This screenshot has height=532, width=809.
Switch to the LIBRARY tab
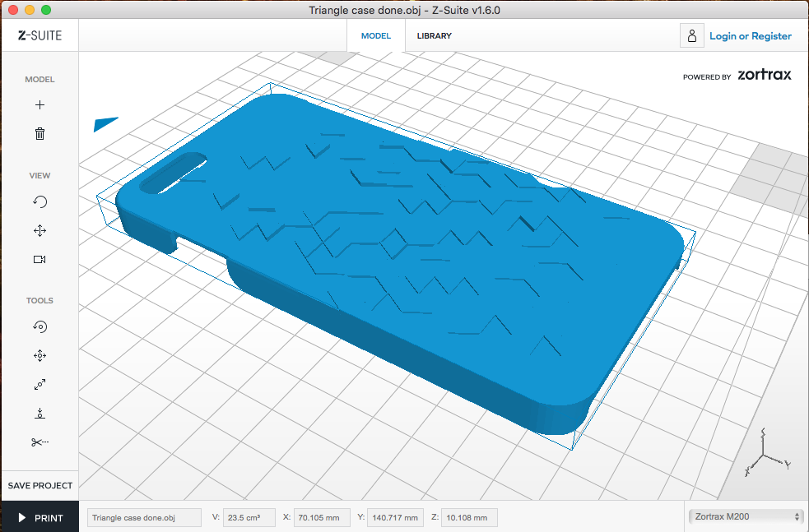(x=434, y=36)
